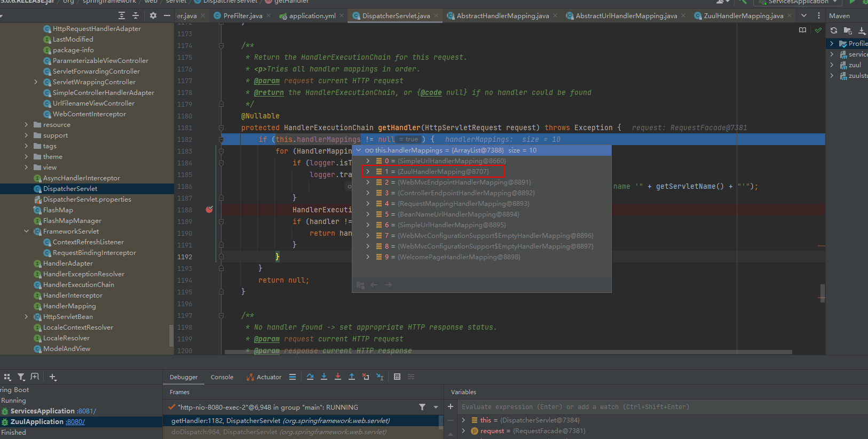The height and width of the screenshot is (439, 868).
Task: Collapse FrameworkServlet node in project tree
Action: point(26,231)
